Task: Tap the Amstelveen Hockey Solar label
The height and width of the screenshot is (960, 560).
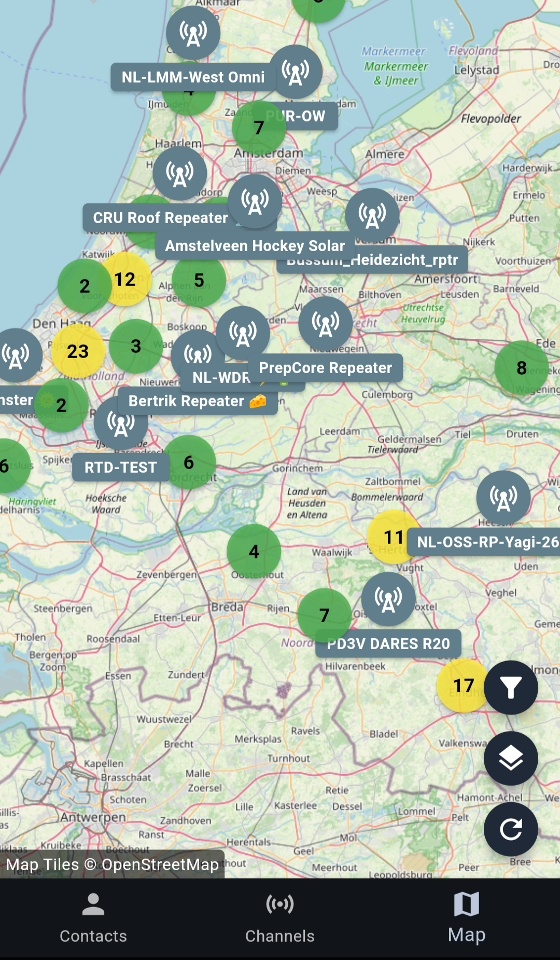Action: click(255, 246)
